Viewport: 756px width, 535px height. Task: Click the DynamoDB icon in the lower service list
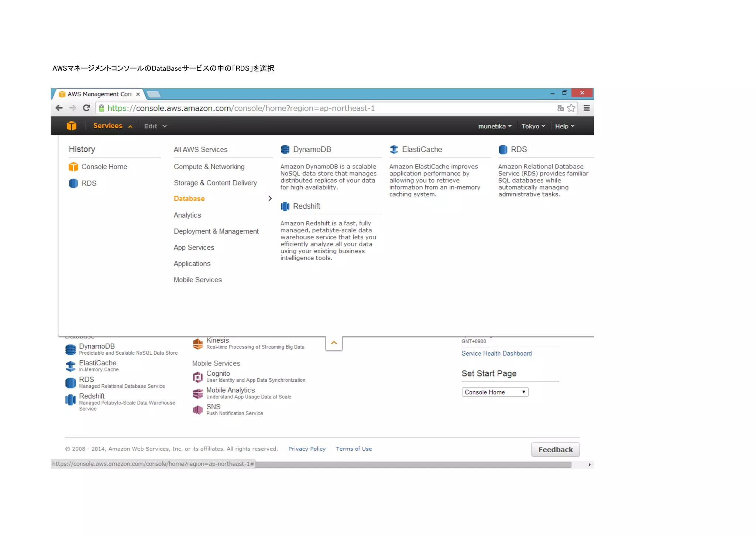tap(71, 350)
